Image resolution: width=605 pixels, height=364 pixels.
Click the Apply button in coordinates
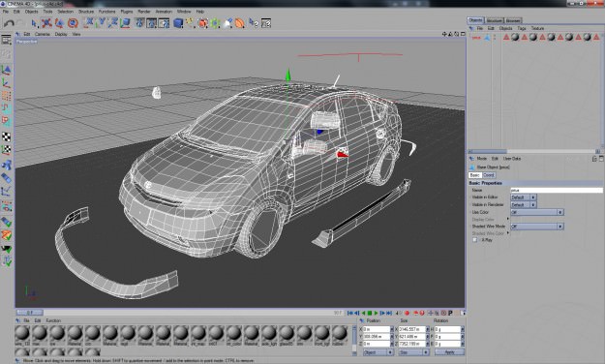(449, 352)
